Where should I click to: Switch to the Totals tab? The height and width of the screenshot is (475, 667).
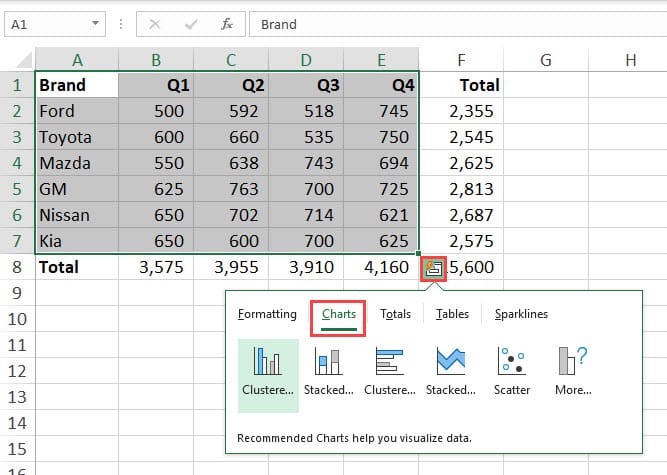[x=395, y=314]
